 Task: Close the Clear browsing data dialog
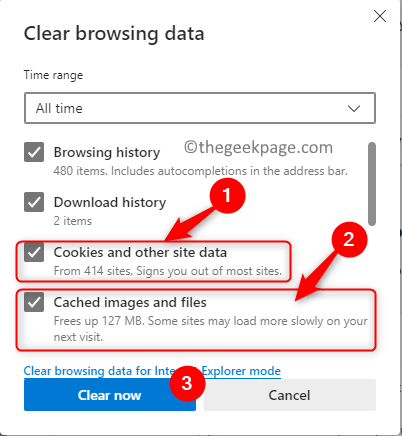pos(380,16)
